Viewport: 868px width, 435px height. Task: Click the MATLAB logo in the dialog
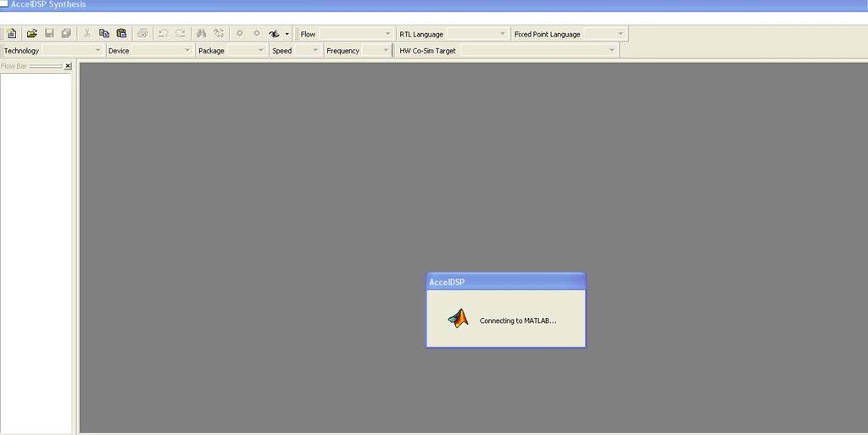coord(459,319)
